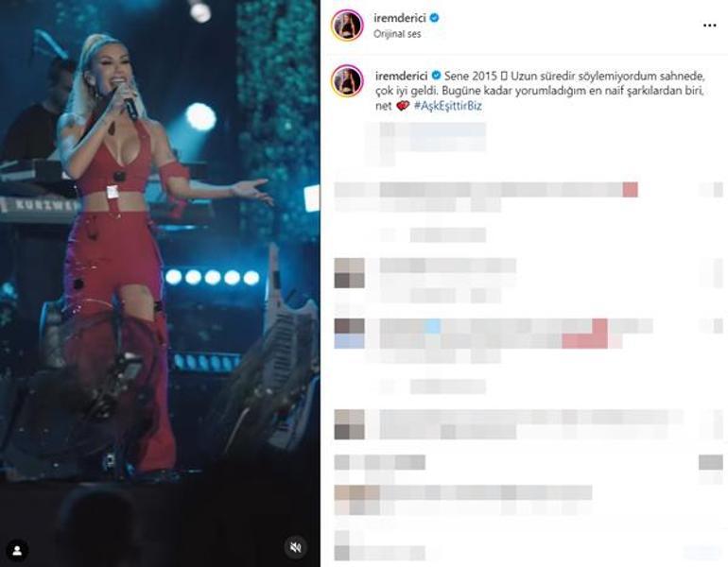Open the "Orijinal ses" audio link
This screenshot has height=567, width=728.
pyautogui.click(x=397, y=34)
